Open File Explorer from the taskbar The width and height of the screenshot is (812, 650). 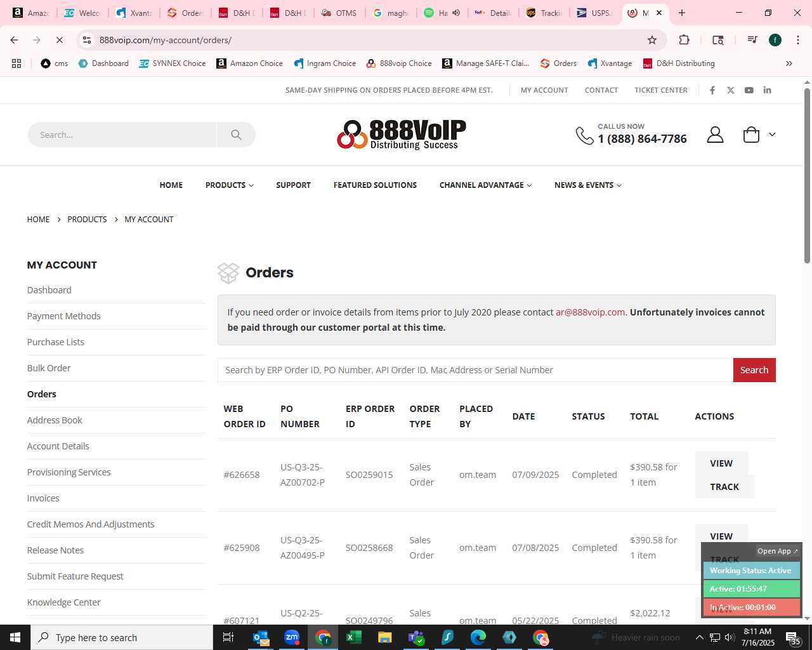[x=385, y=637]
